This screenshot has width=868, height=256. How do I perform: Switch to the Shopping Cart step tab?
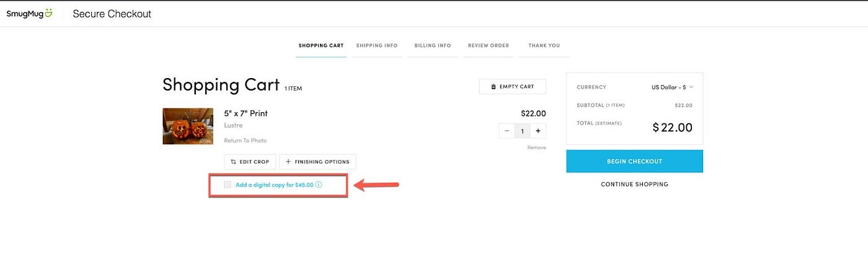321,45
